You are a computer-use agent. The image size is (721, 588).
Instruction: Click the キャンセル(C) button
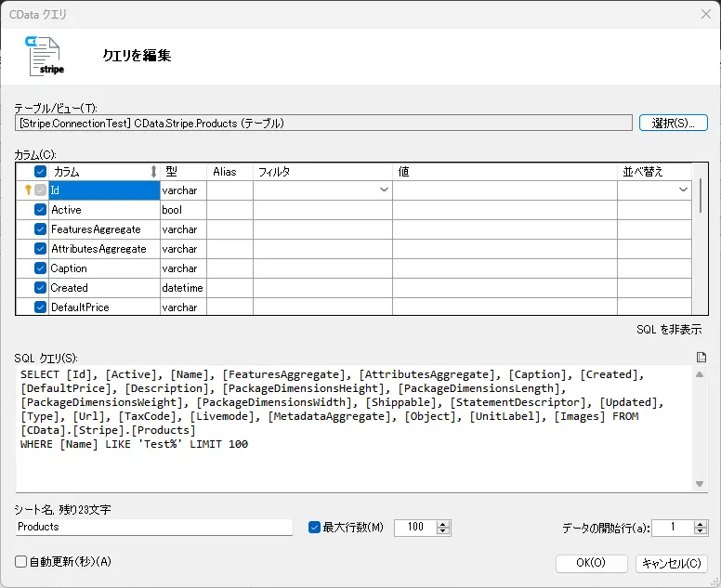click(x=672, y=563)
